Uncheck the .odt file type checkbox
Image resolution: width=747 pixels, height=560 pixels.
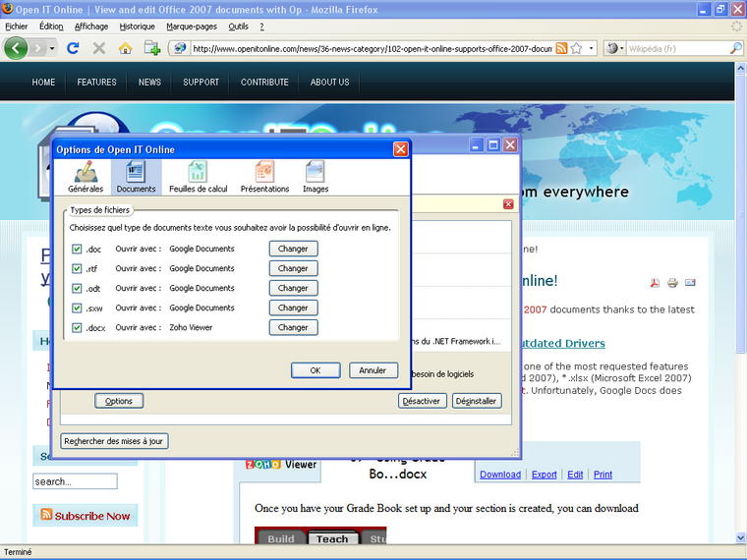pos(77,288)
